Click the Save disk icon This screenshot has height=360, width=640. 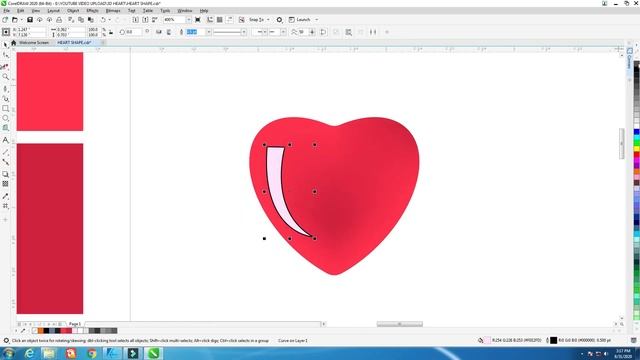(x=30, y=20)
